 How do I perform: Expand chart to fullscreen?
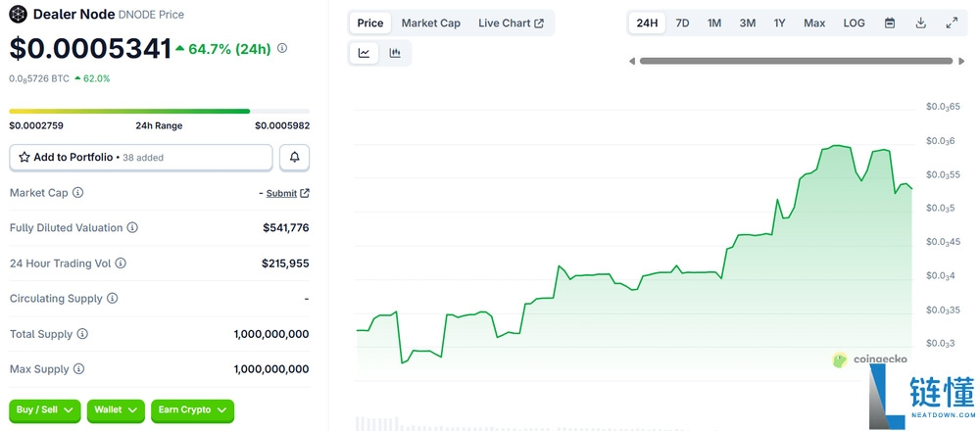pos(952,23)
